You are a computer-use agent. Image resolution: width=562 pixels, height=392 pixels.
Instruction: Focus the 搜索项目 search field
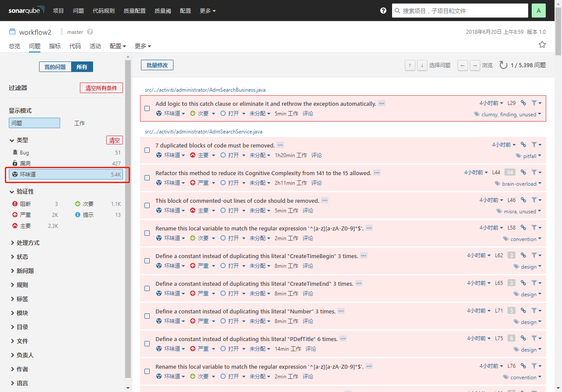pos(460,11)
